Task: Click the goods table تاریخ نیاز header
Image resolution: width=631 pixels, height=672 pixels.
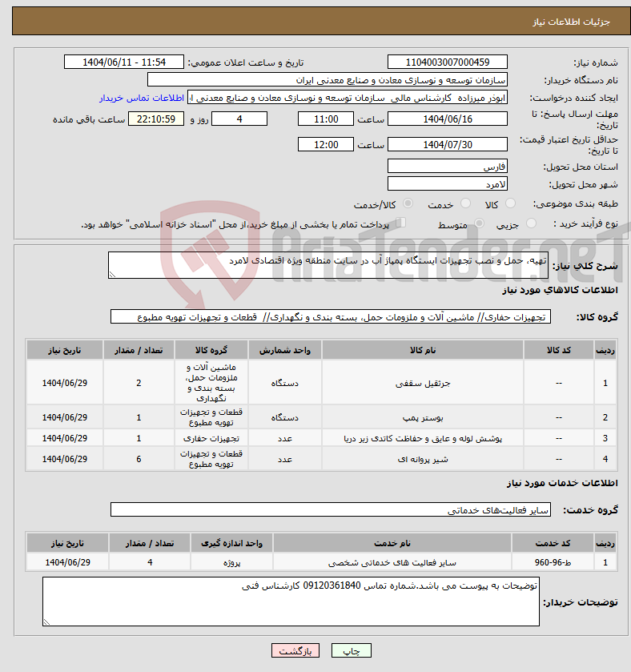Action: click(65, 350)
